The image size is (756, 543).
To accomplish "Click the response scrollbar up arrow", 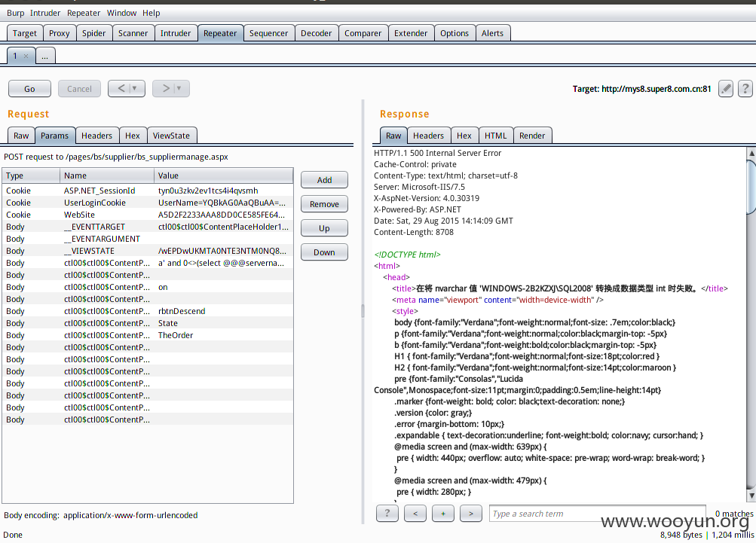I will coord(751,153).
